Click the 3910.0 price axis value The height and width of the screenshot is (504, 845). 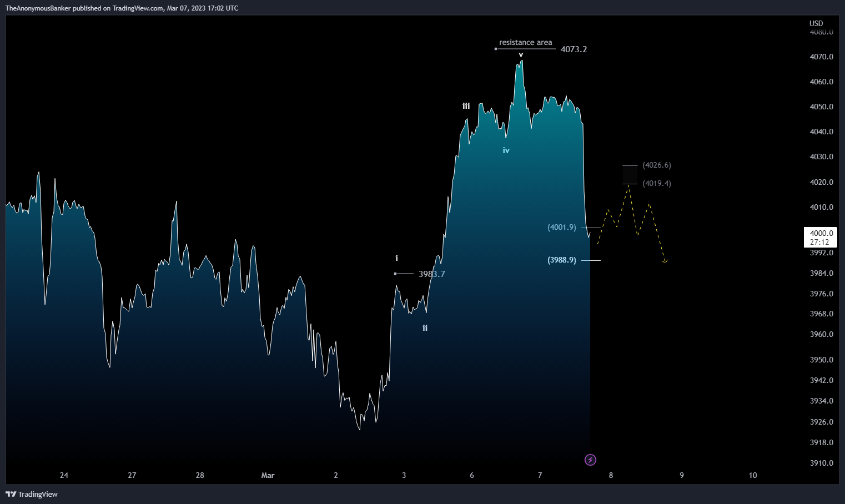[x=822, y=463]
